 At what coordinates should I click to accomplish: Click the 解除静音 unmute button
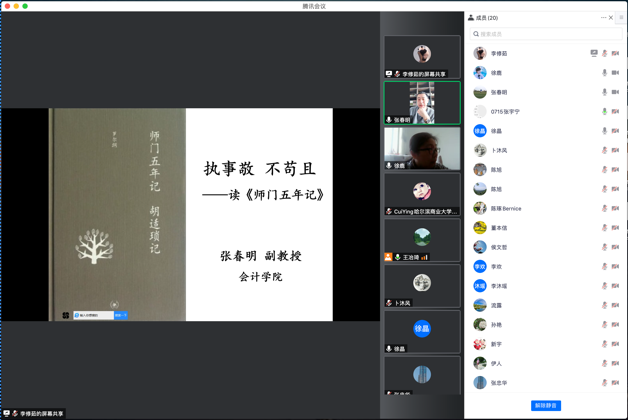[x=545, y=405]
